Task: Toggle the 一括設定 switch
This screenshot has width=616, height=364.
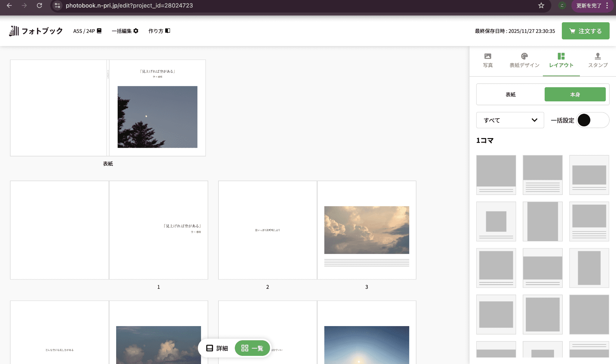Action: (592, 120)
